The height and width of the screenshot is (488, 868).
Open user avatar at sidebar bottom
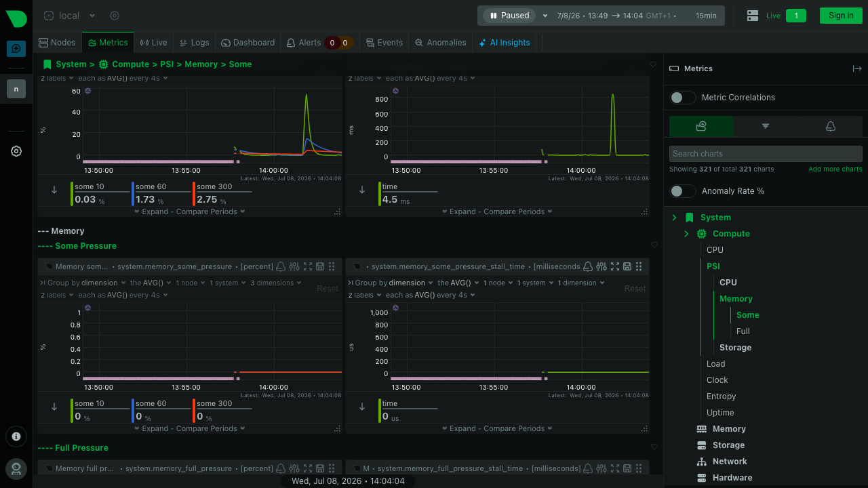pos(16,468)
